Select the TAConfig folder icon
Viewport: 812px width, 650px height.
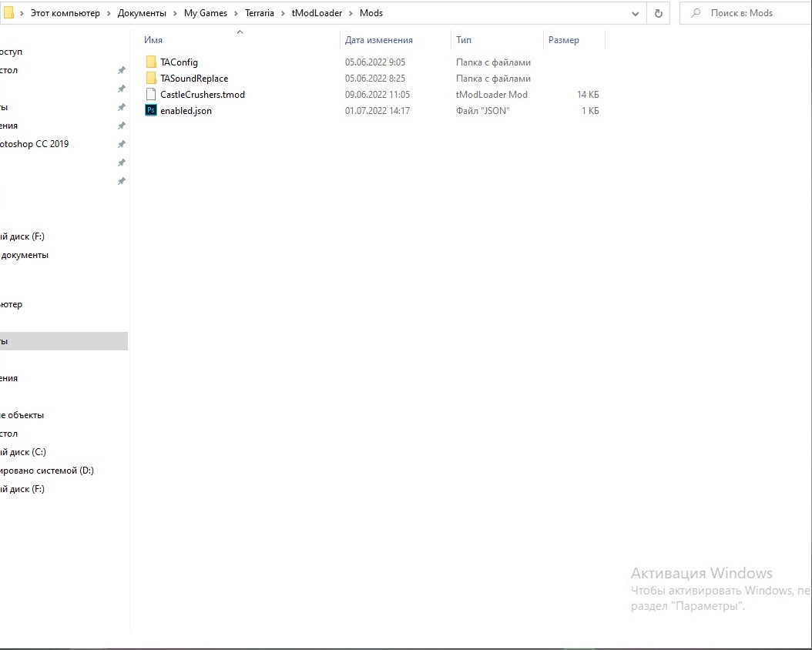click(x=151, y=62)
